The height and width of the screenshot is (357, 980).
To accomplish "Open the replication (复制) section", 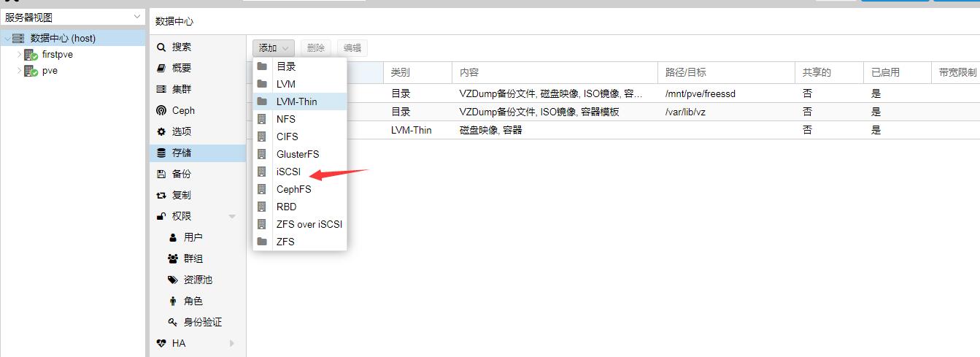I will point(181,195).
